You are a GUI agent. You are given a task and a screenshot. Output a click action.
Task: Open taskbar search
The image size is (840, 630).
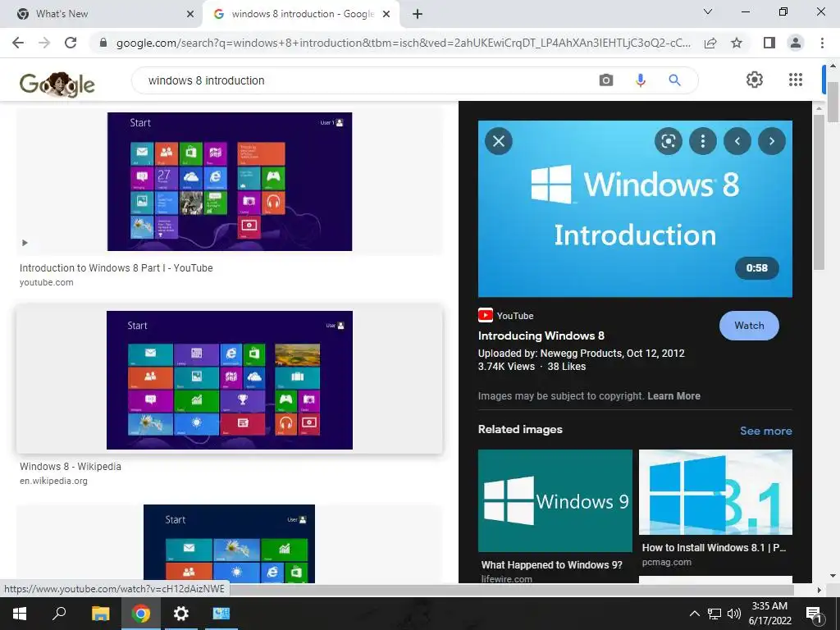[x=59, y=614]
